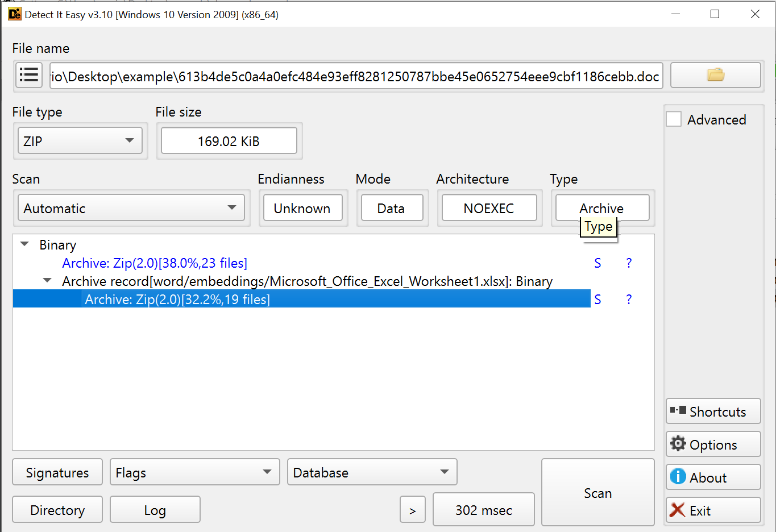Open the Signatures window
Image resolution: width=776 pixels, height=532 pixels.
click(x=57, y=472)
